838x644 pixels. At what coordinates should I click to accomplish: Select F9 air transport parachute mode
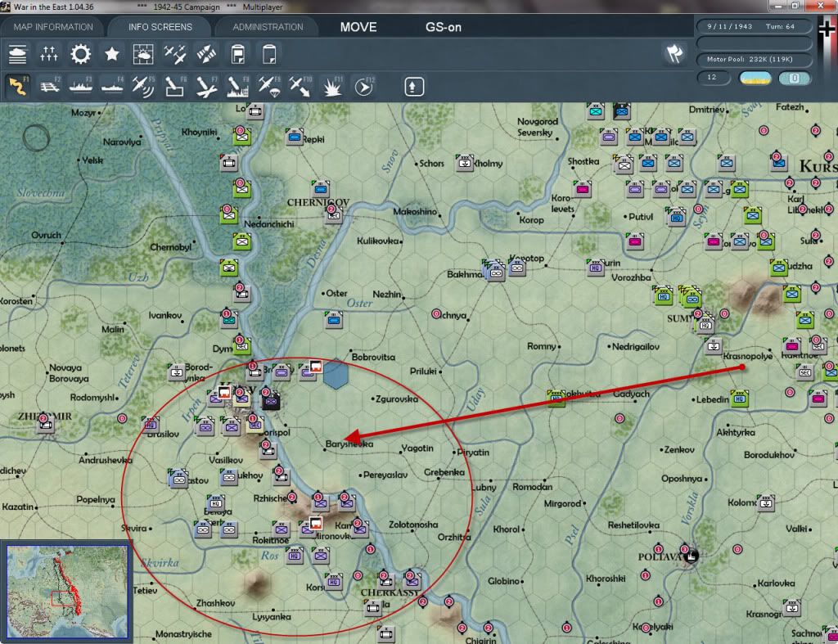click(x=268, y=86)
